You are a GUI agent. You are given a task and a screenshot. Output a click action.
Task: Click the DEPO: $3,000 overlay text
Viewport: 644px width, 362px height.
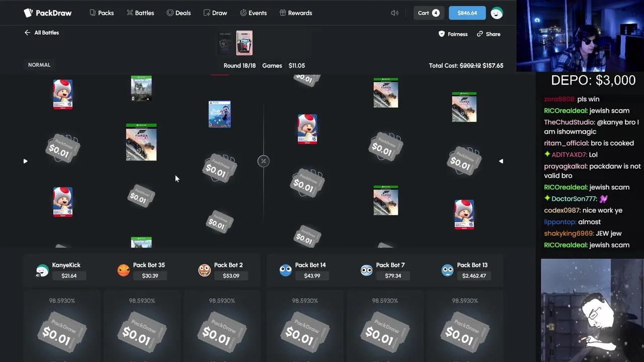[x=593, y=80]
